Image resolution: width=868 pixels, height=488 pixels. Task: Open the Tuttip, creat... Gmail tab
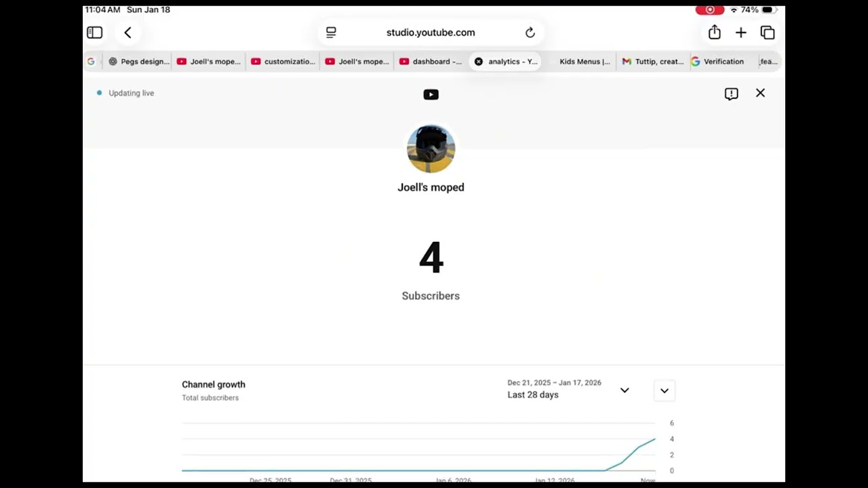653,62
